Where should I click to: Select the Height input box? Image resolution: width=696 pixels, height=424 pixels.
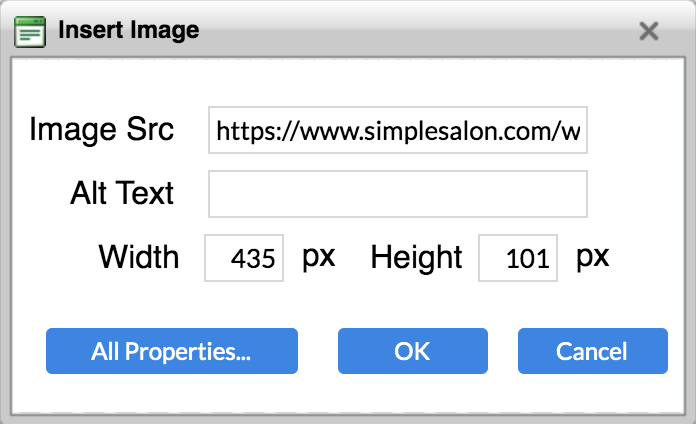pyautogui.click(x=518, y=258)
